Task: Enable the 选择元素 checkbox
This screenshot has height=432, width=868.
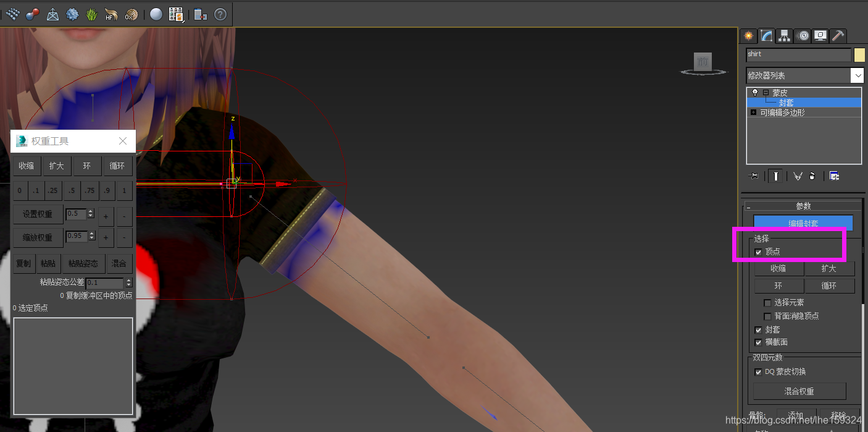Action: click(767, 303)
